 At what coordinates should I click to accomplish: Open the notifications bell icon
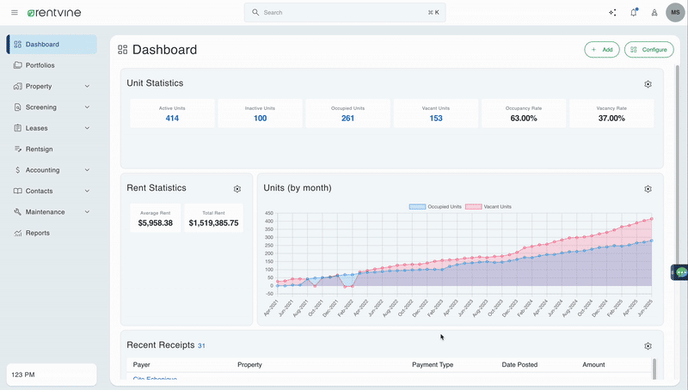(634, 12)
